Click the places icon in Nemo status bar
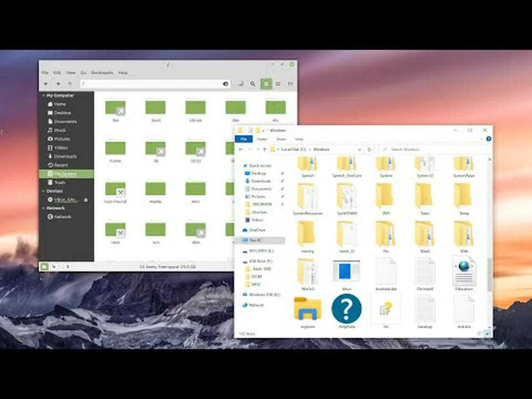Screen dimensions: 532x399 [x=44, y=266]
